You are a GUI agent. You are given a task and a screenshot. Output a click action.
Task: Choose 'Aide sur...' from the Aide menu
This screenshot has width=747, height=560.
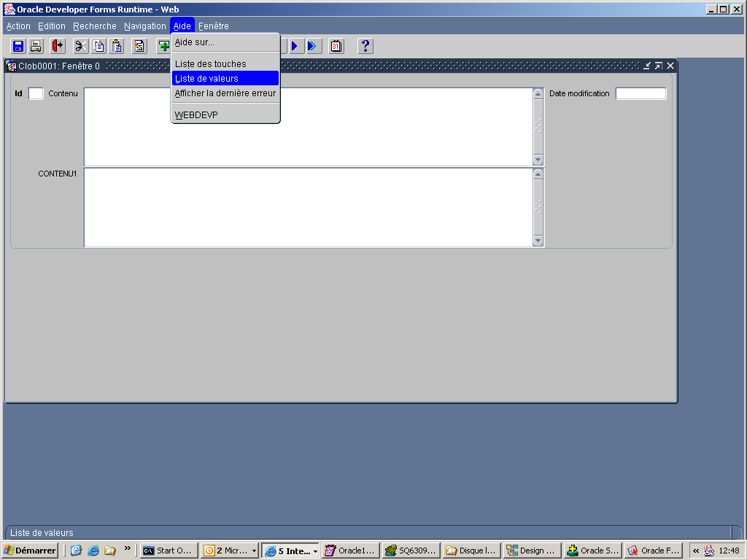225,42
